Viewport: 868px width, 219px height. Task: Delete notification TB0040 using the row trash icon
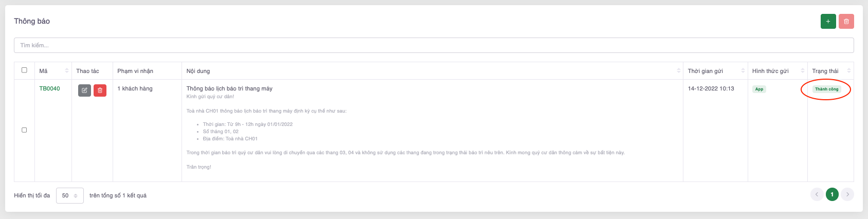coord(100,90)
